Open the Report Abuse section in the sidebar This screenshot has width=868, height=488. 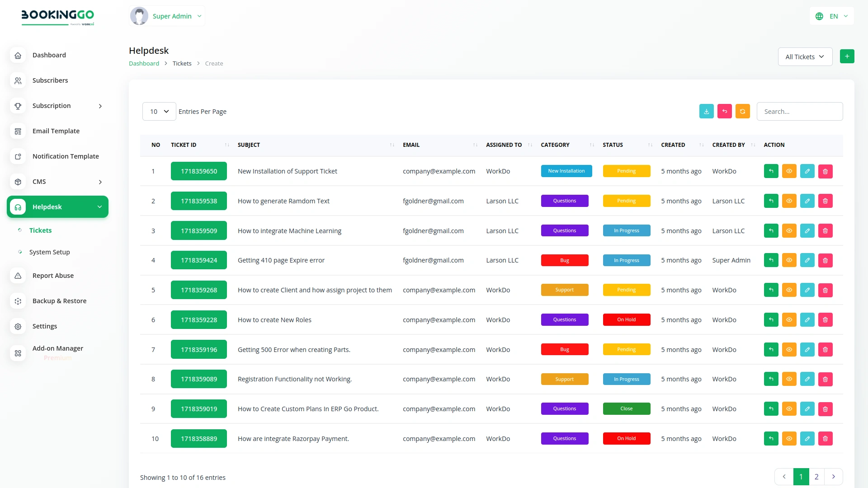(x=53, y=275)
